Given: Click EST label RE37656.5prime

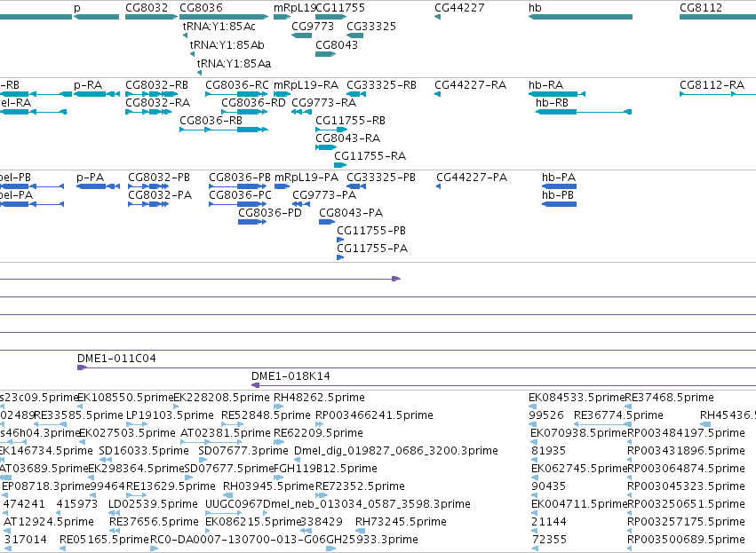Looking at the screenshot, I should coord(154,522).
